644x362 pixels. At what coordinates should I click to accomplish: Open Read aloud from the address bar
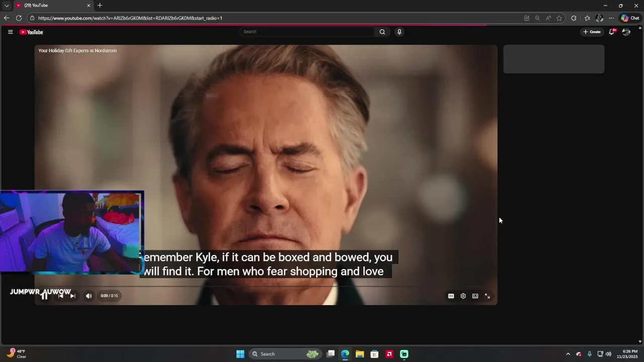pyautogui.click(x=548, y=18)
